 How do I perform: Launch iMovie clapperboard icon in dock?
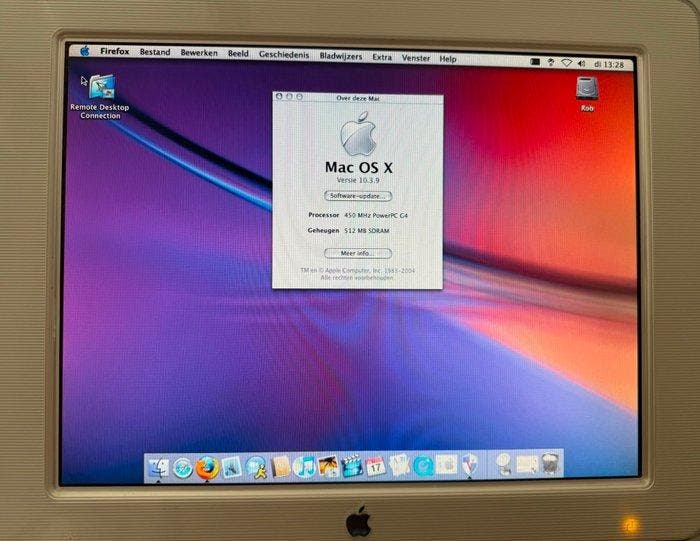click(x=352, y=466)
